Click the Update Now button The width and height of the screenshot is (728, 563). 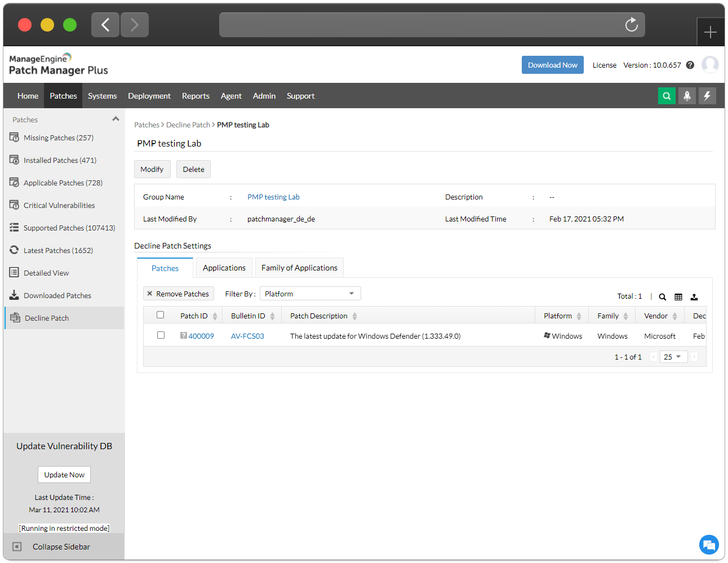pyautogui.click(x=64, y=475)
